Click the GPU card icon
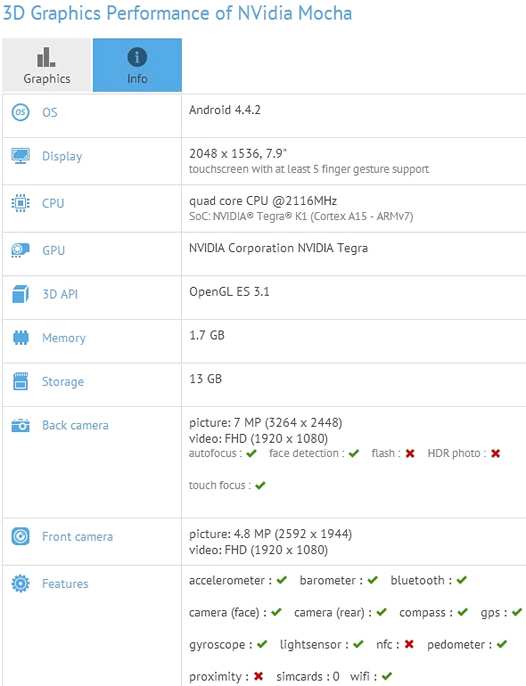The height and width of the screenshot is (686, 526). point(21,250)
